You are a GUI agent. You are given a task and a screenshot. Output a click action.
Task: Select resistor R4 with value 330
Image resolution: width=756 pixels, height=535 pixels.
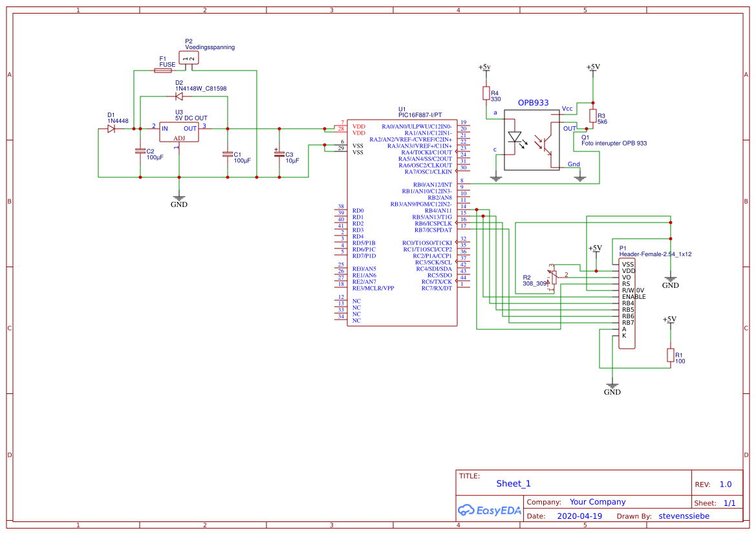pyautogui.click(x=487, y=94)
